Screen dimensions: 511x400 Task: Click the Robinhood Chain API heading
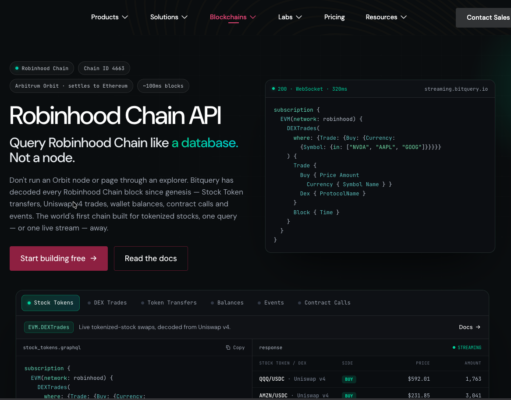tap(115, 116)
